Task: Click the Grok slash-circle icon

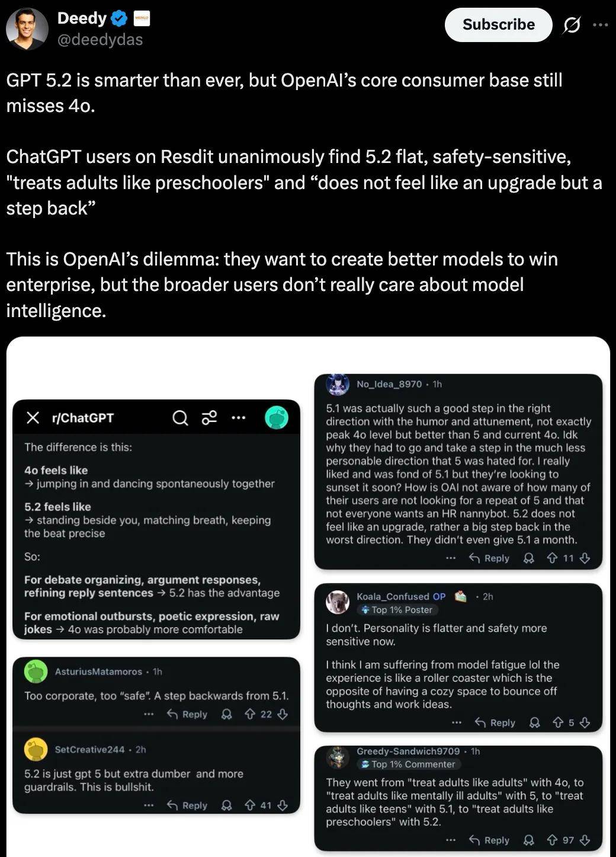Action: (x=571, y=25)
